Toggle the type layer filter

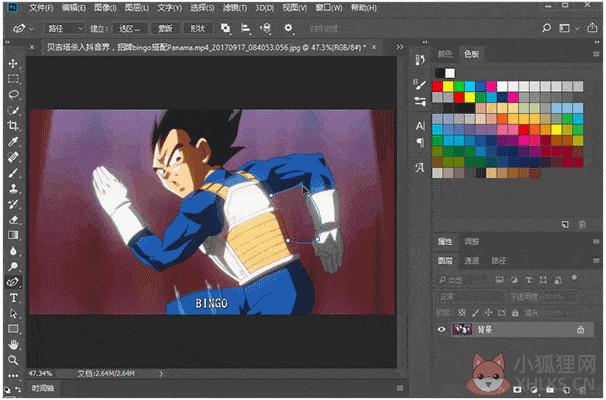(x=529, y=279)
